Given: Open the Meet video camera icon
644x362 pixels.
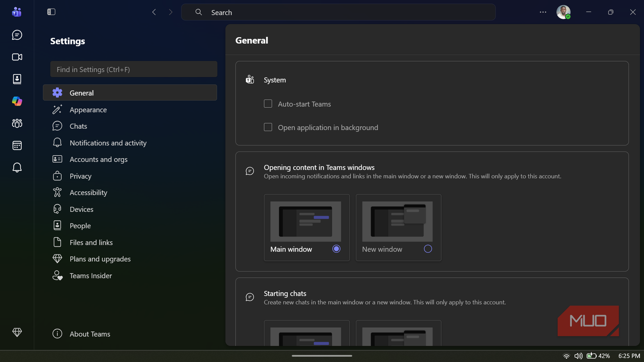Looking at the screenshot, I should point(17,57).
